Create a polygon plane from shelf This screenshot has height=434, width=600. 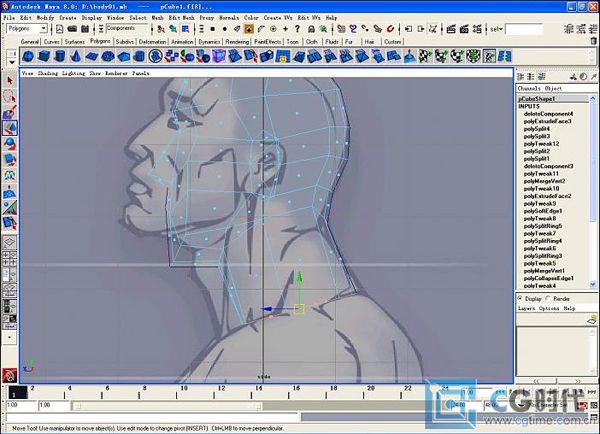click(92, 57)
